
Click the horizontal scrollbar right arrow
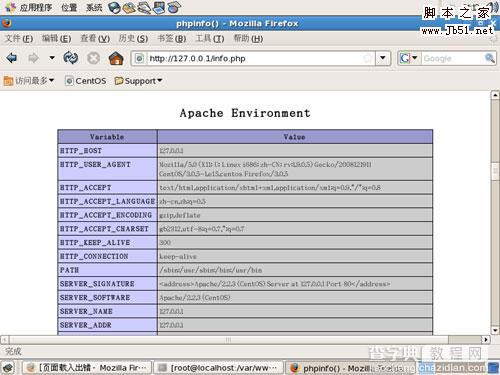(x=486, y=339)
